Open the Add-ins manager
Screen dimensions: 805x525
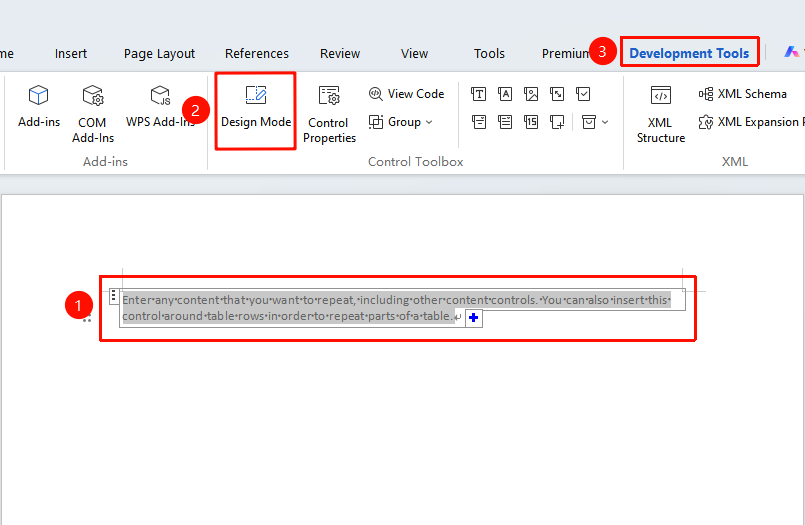click(39, 107)
